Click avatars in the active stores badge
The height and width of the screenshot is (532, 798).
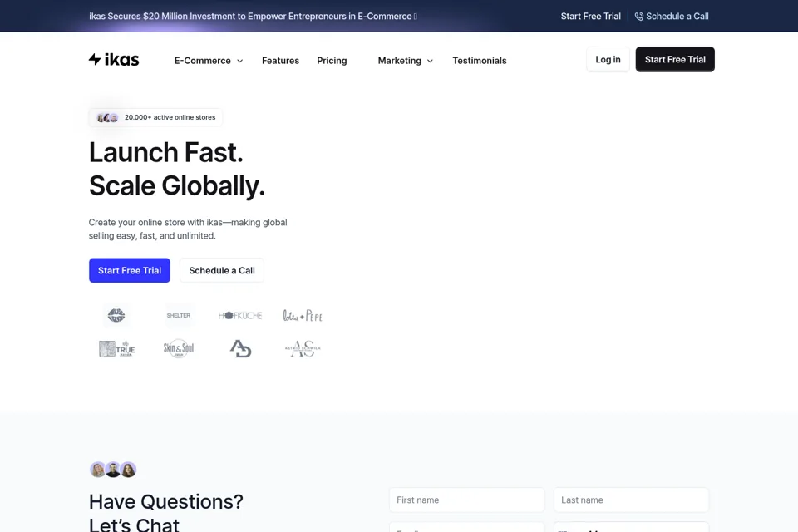tap(107, 117)
